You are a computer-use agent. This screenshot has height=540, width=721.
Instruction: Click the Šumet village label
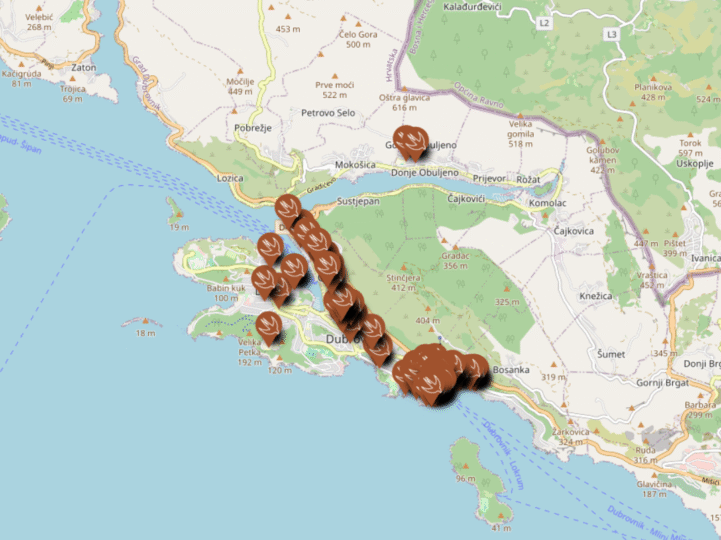click(x=610, y=354)
